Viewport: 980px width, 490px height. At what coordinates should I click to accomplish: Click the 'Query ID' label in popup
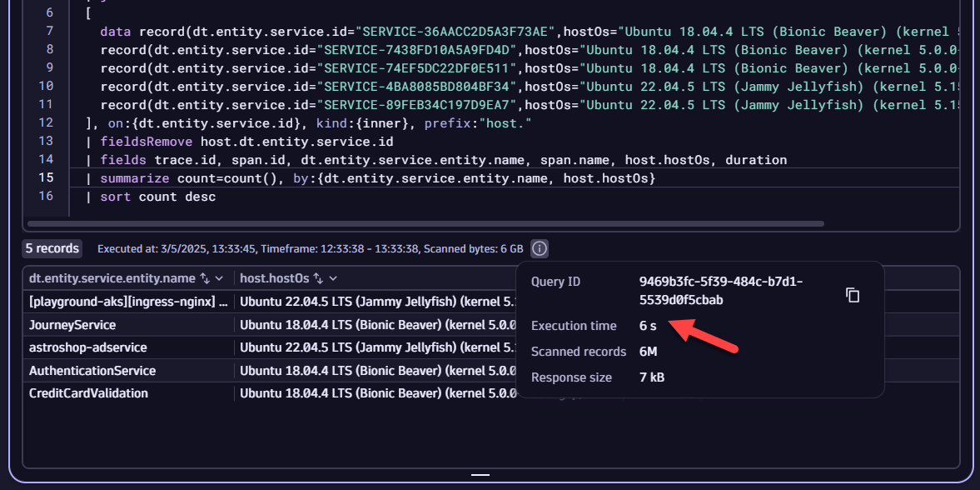click(x=555, y=282)
